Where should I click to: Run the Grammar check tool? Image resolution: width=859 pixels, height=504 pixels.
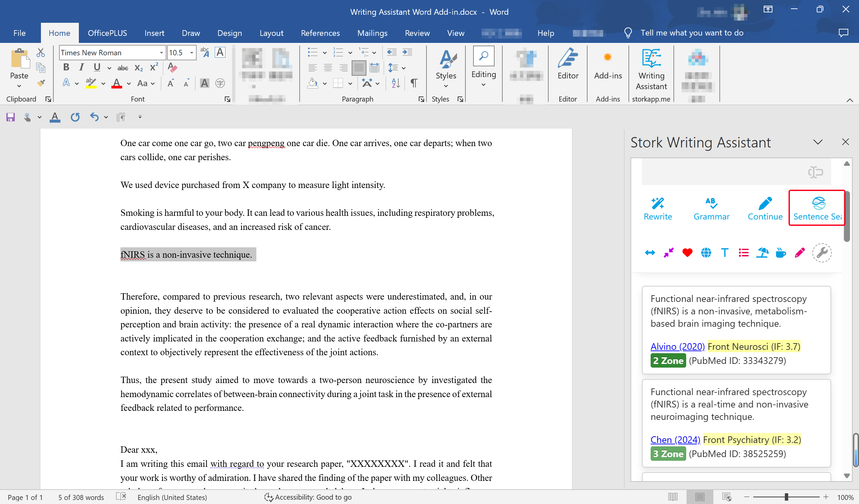tap(711, 204)
